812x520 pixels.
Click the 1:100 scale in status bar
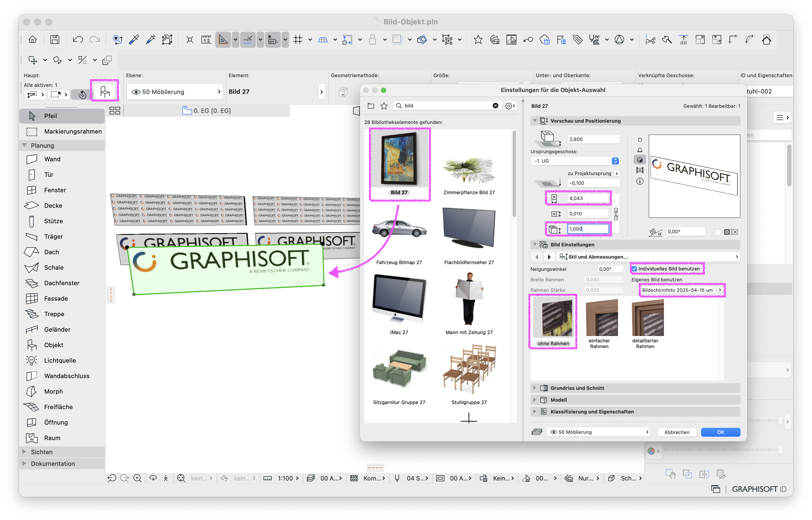tap(285, 478)
